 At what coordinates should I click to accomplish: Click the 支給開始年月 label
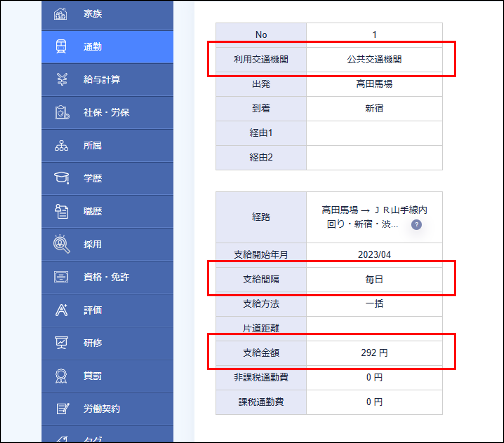(x=261, y=254)
